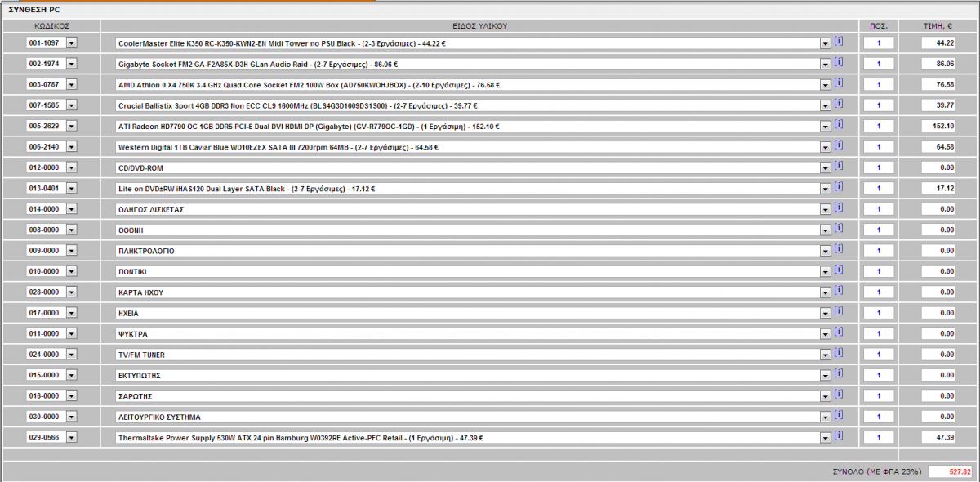Select quantity field in ΗΧΕΙΑ row
980x482 pixels.
point(879,313)
